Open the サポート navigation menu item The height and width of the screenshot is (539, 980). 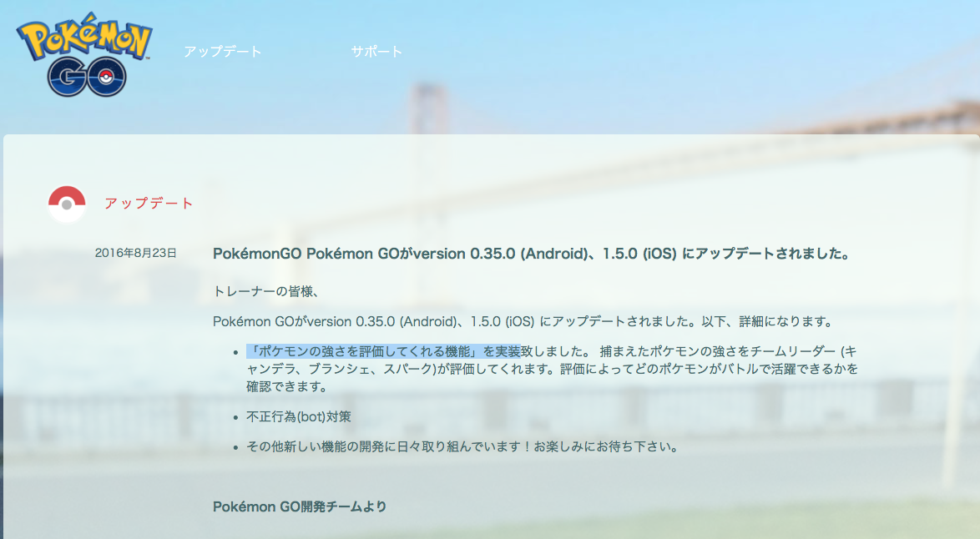376,52
